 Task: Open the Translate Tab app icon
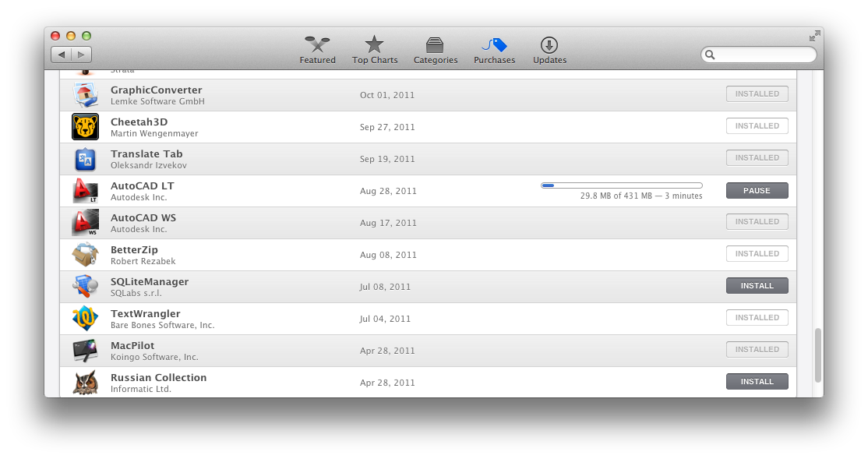(x=85, y=159)
